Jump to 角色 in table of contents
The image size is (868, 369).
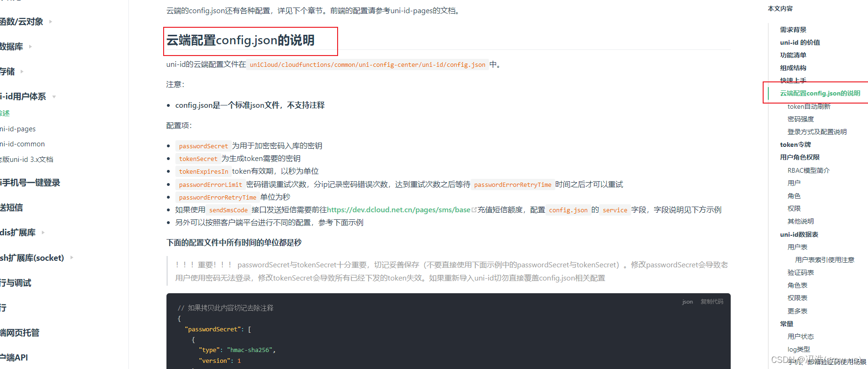point(794,196)
